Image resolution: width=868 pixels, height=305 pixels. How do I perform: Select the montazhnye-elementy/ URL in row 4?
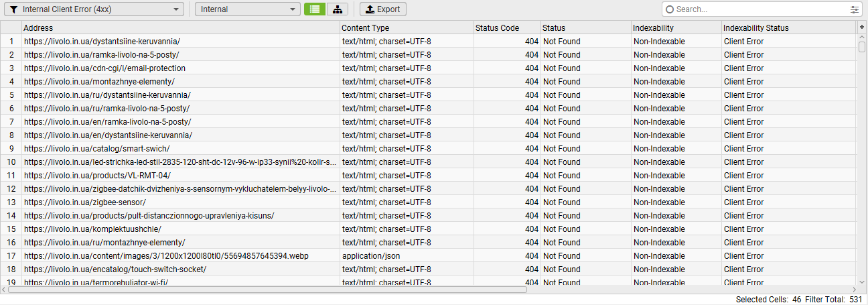pos(99,82)
